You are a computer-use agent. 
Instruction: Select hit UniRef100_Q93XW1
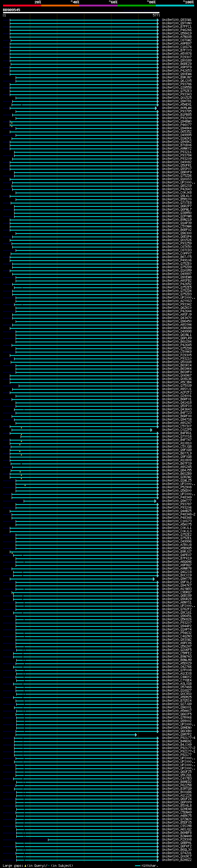[x=177, y=20]
